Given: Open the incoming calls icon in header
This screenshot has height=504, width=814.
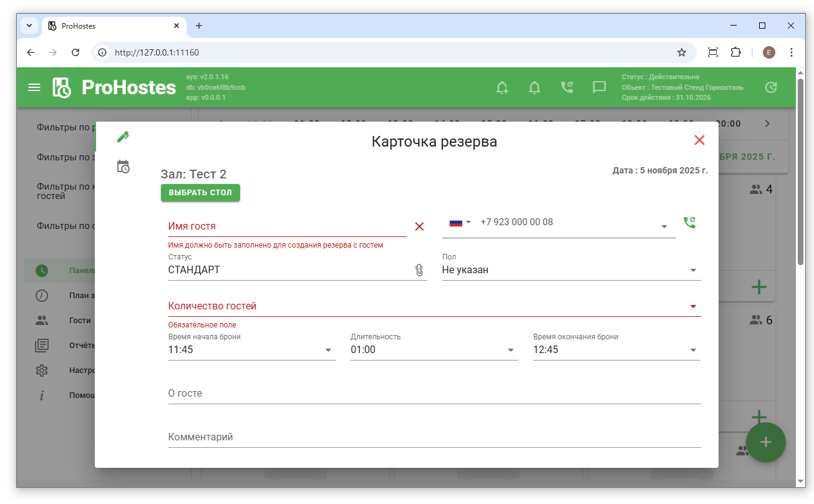Looking at the screenshot, I should [567, 87].
